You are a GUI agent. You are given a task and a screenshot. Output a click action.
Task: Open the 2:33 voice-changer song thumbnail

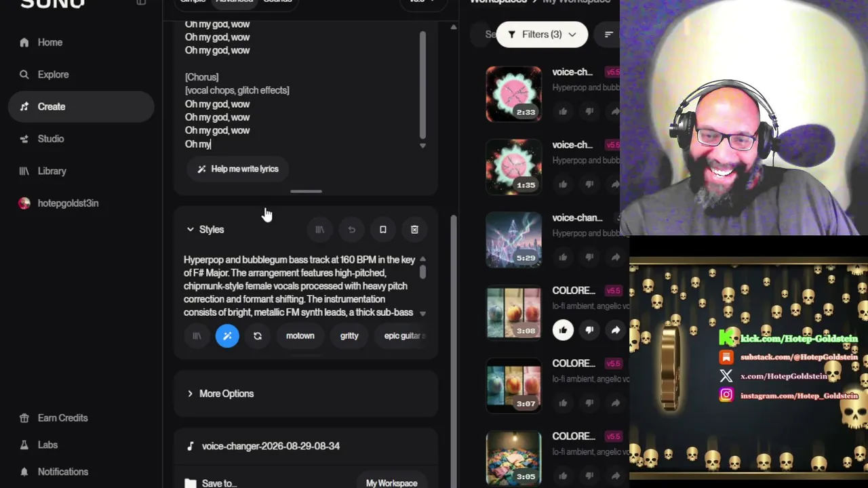pos(513,94)
